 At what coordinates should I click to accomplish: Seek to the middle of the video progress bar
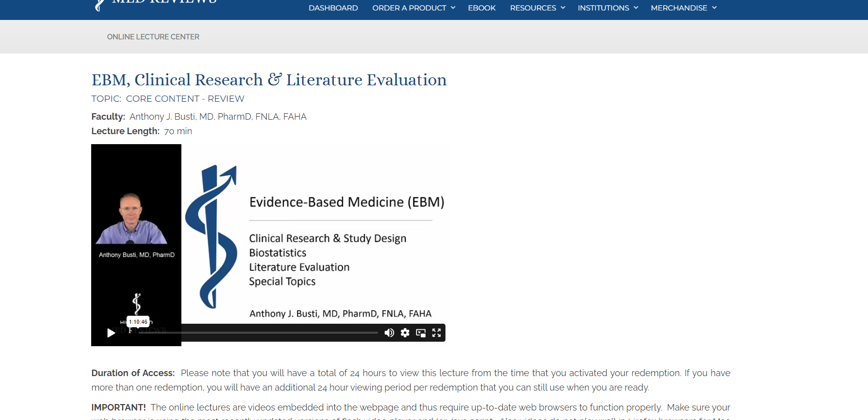(x=258, y=333)
